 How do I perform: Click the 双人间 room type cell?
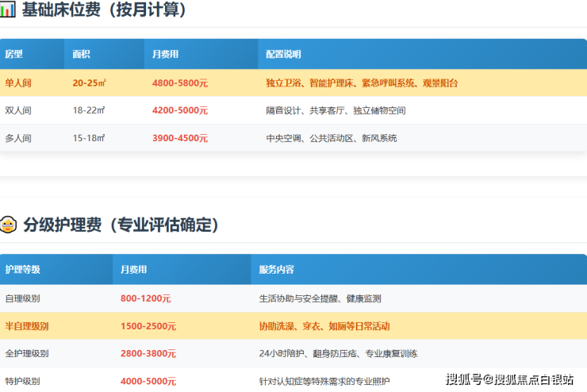point(17,110)
